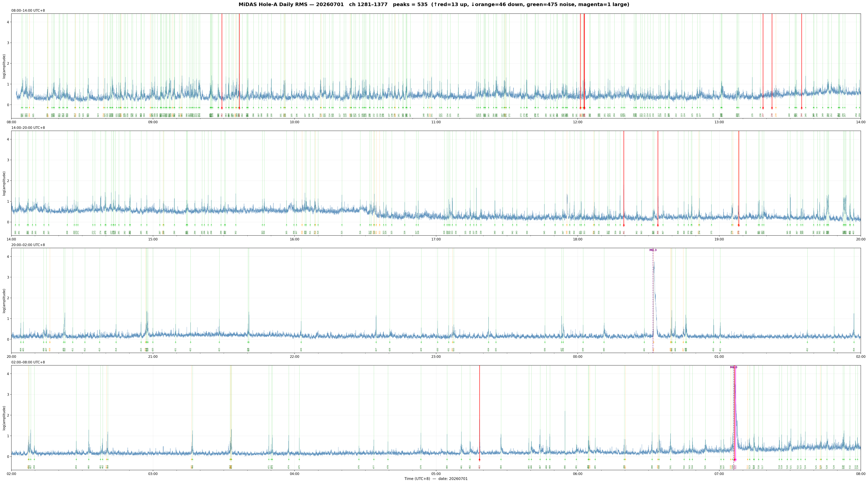Click the red up-peak label 379
Viewport: 868px width, 483px height.
pos(739,232)
